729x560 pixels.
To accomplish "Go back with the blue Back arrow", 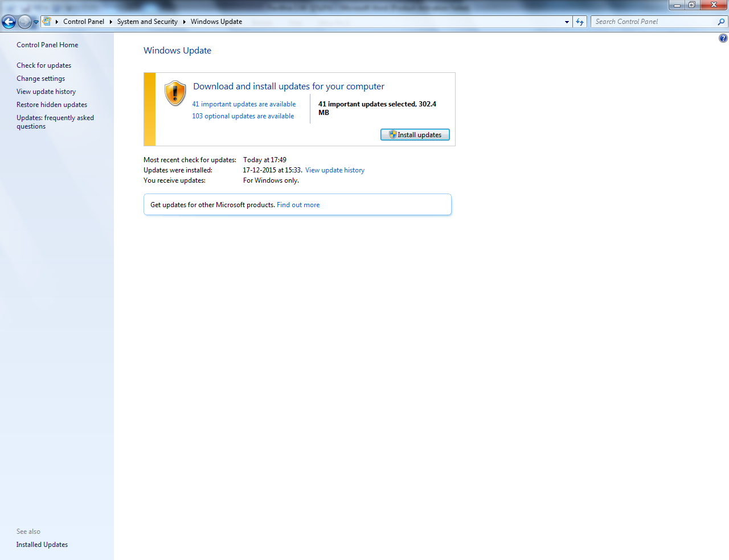I will tap(9, 22).
